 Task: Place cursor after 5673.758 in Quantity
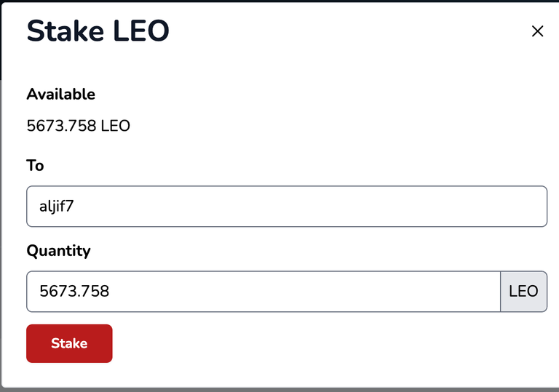click(110, 292)
